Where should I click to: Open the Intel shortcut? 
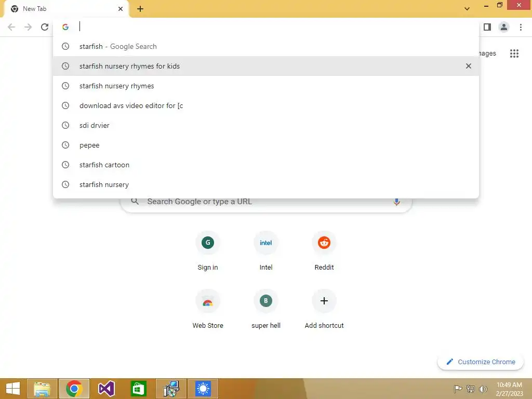coord(266,251)
